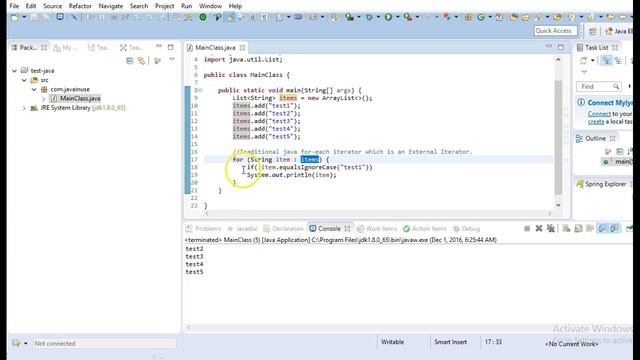Click the create local task link
Image resolution: width=640 pixels, height=360 pixels.
pyautogui.click(x=596, y=122)
